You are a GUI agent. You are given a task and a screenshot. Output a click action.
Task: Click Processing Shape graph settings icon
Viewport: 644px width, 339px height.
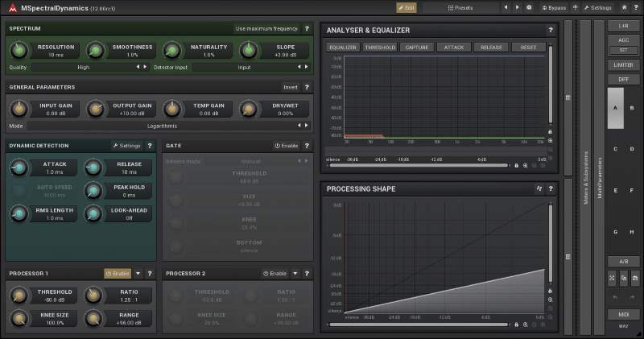coord(539,189)
